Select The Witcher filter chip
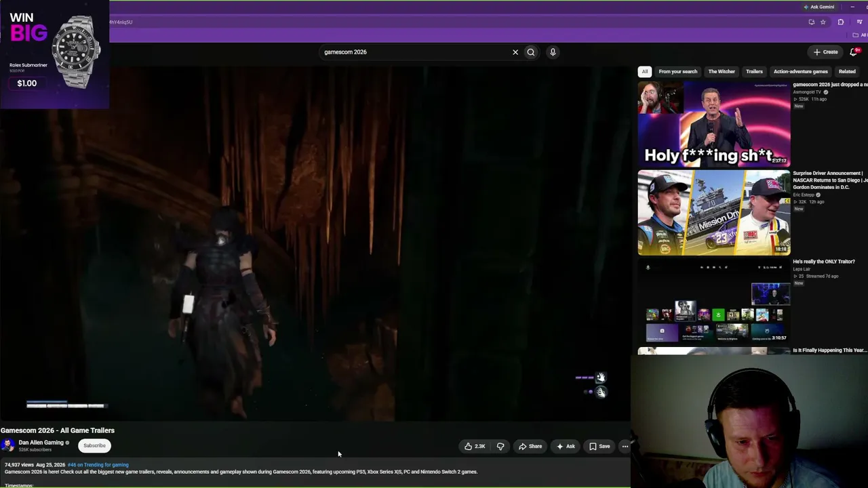 click(722, 71)
